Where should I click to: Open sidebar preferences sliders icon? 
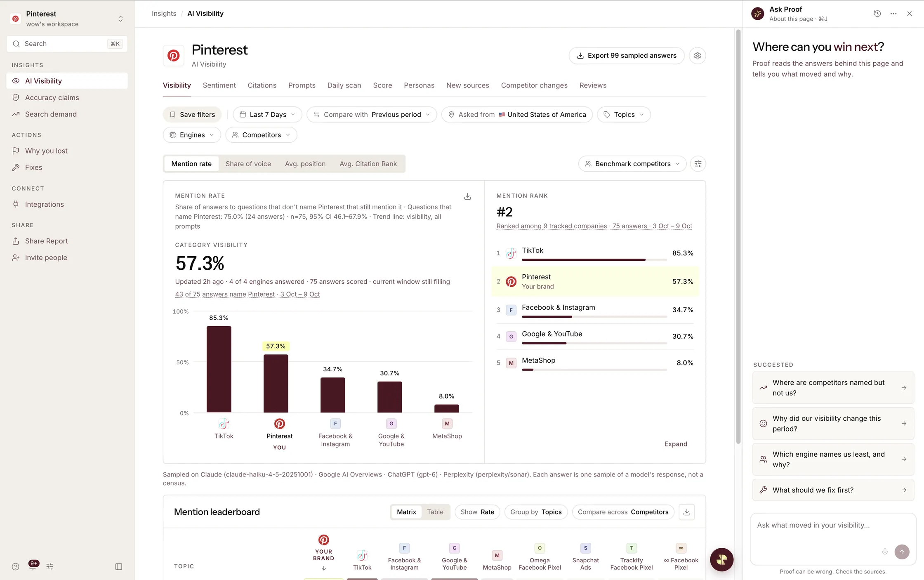(50, 566)
